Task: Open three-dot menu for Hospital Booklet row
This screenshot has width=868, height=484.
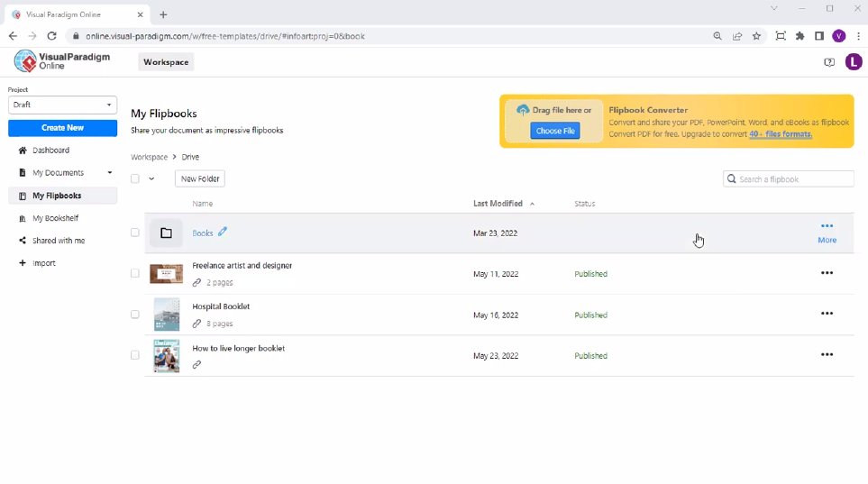Action: tap(827, 314)
